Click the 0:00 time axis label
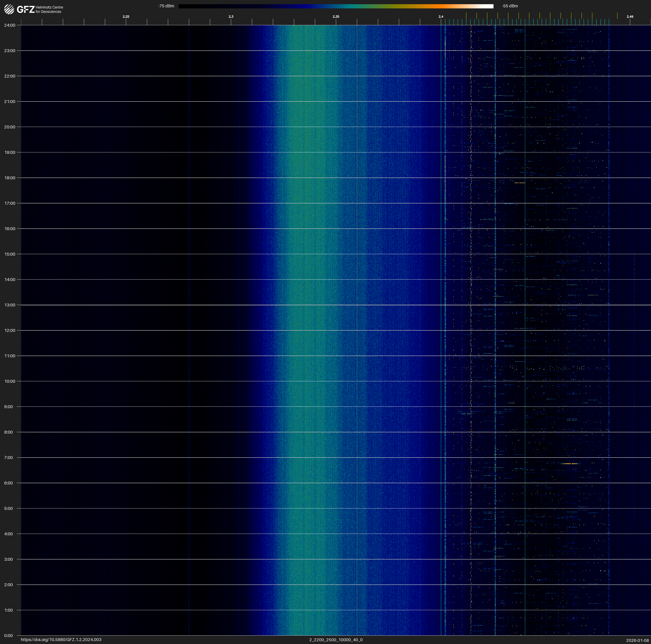The image size is (651, 644). pos(9,636)
